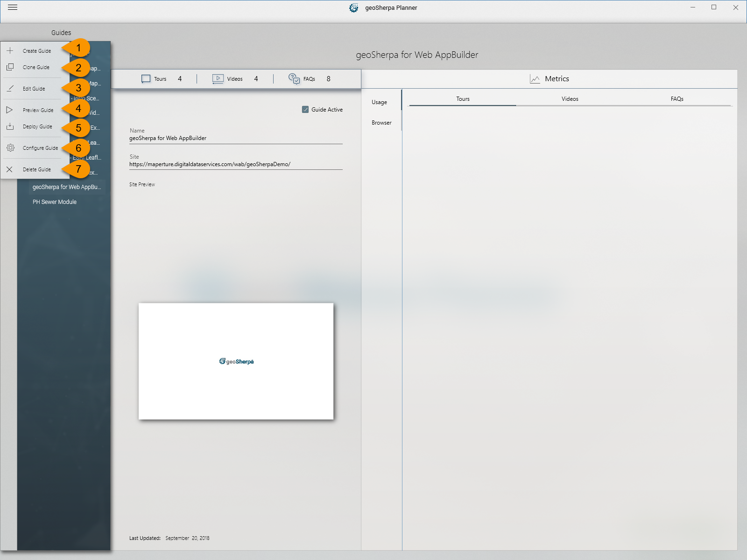Choose Preview Guide from the menu

(35, 110)
